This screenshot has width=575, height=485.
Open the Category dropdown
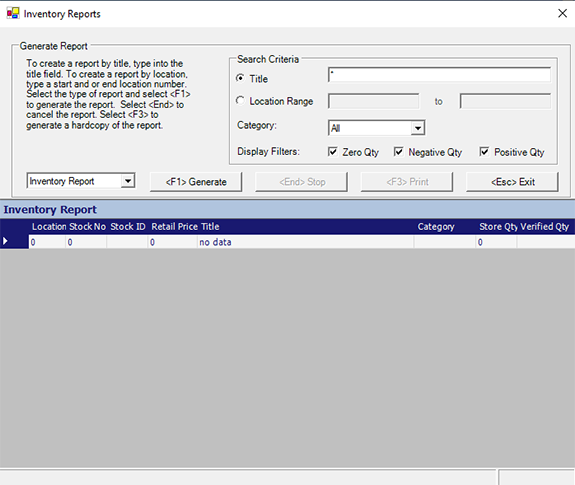pos(417,128)
